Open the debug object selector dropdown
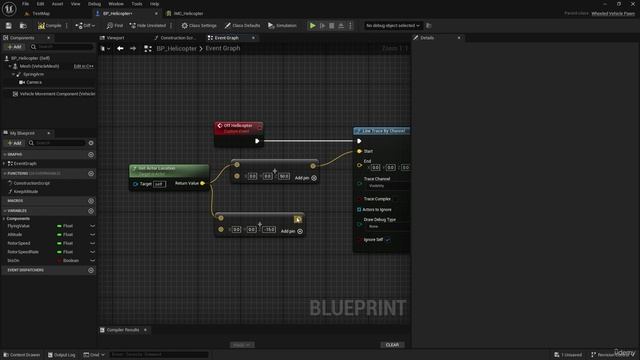This screenshot has height=360, width=640. coord(393,26)
